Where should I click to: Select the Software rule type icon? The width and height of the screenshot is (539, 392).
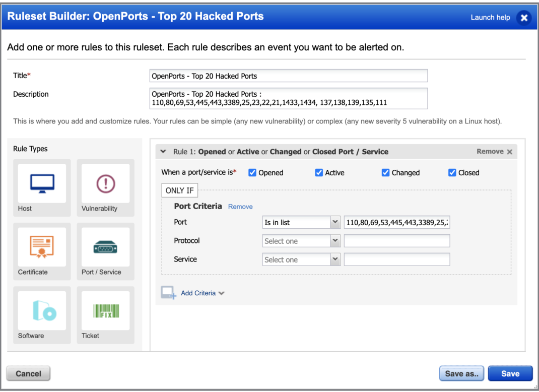pyautogui.click(x=42, y=310)
